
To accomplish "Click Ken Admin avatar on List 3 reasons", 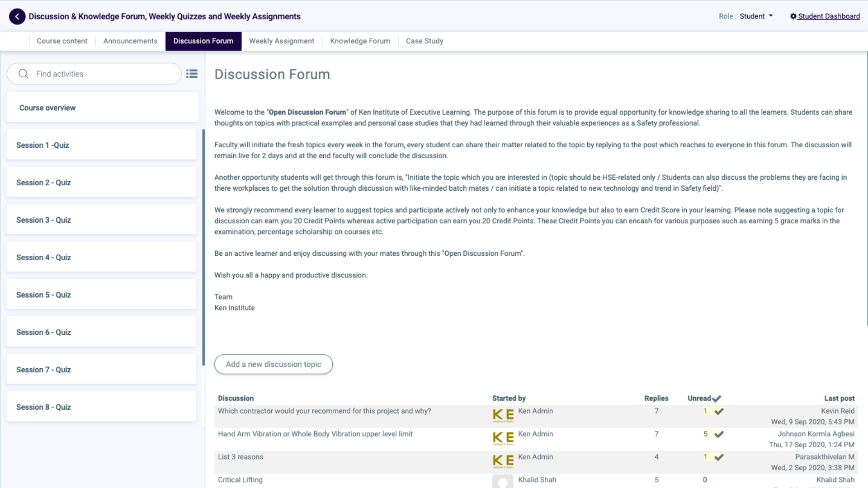I will (503, 461).
